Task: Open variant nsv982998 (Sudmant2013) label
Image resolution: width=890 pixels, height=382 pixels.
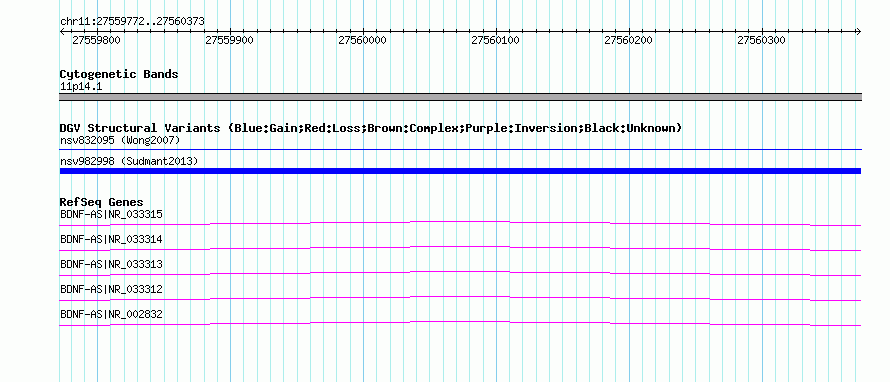Action: pos(129,162)
